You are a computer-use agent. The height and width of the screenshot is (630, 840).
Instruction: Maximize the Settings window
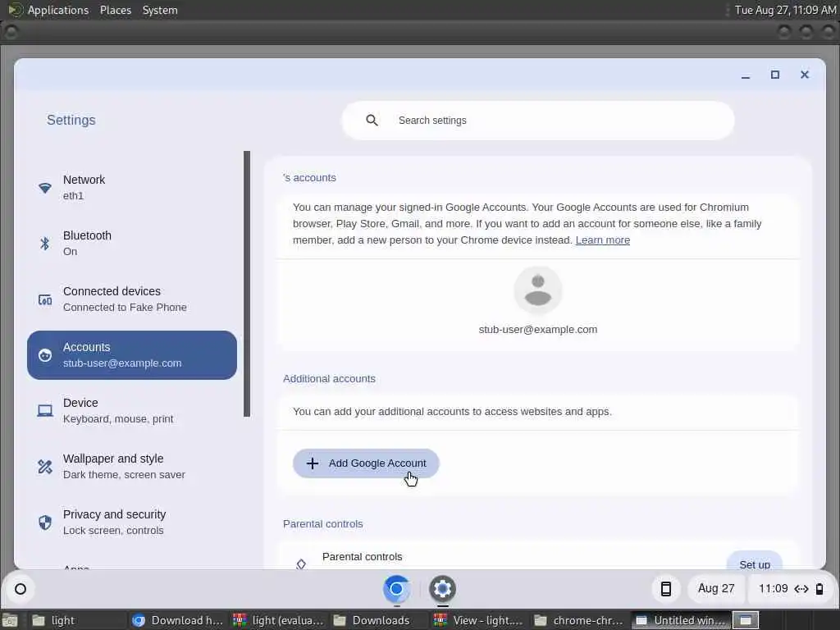point(774,75)
